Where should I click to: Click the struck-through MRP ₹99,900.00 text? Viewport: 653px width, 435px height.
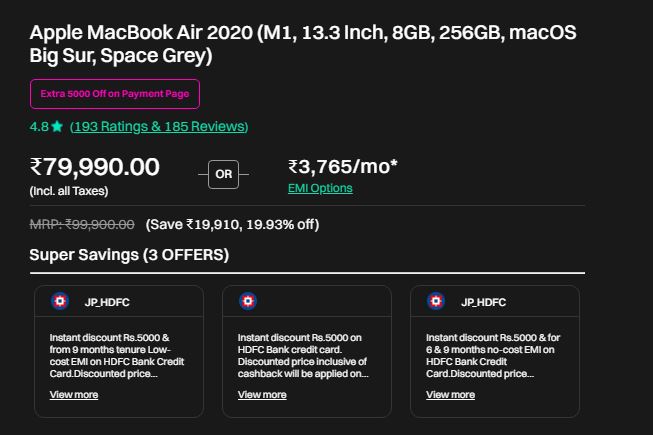point(82,225)
